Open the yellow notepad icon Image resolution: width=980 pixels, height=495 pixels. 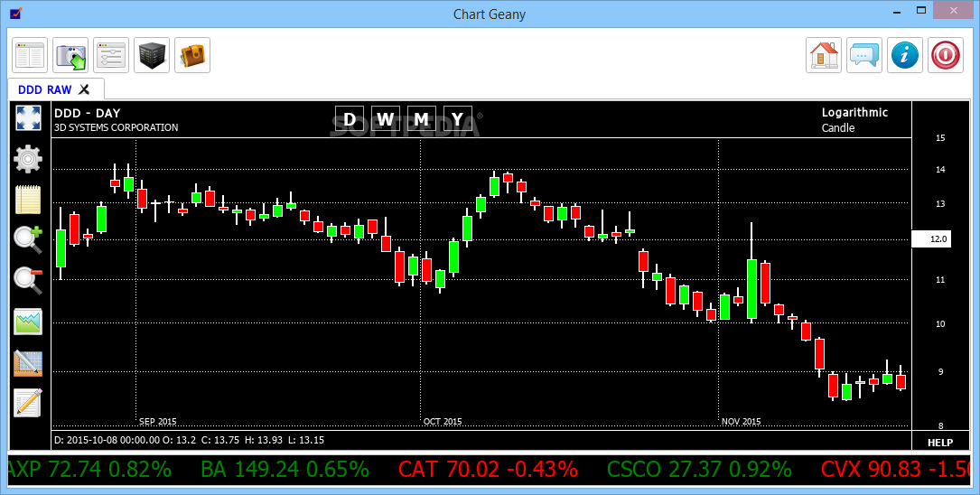(x=28, y=200)
